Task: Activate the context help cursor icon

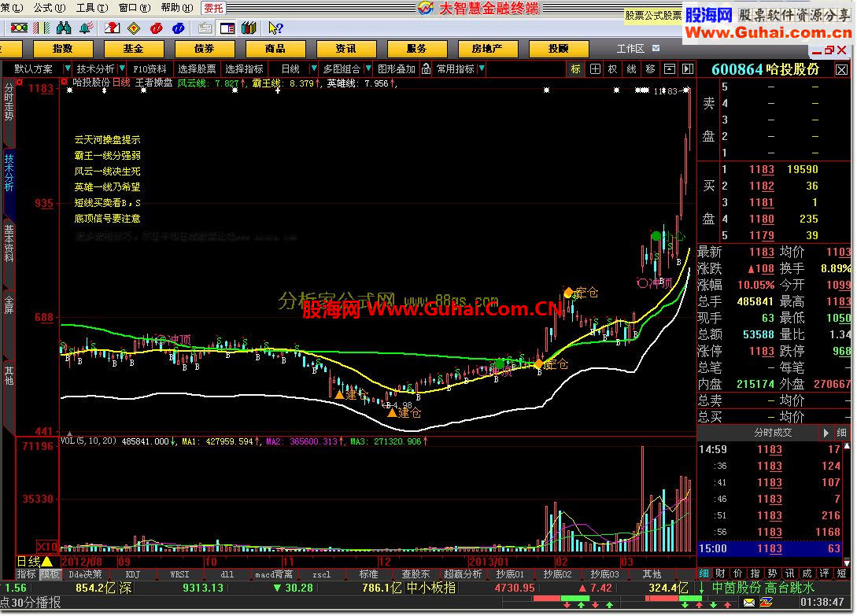Action: [275, 28]
